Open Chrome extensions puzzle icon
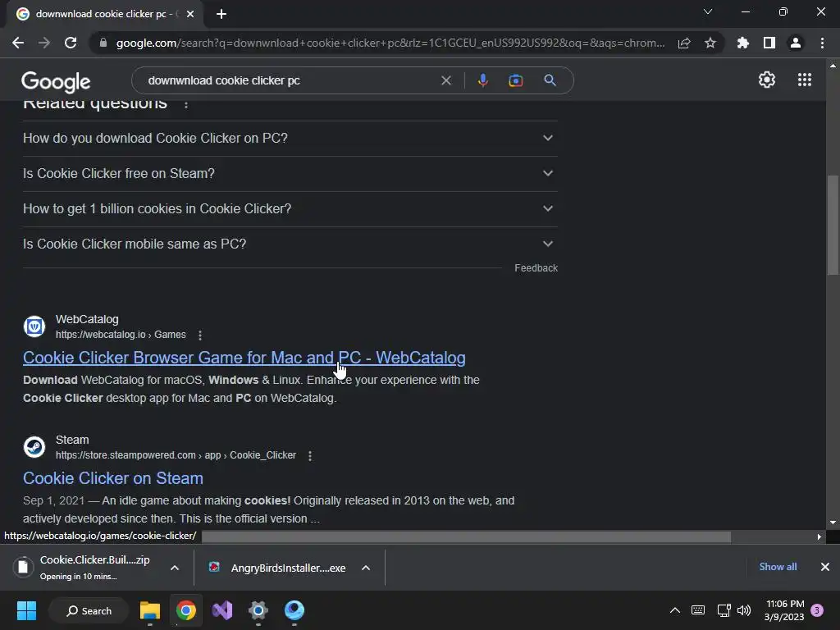The image size is (840, 630). (742, 43)
